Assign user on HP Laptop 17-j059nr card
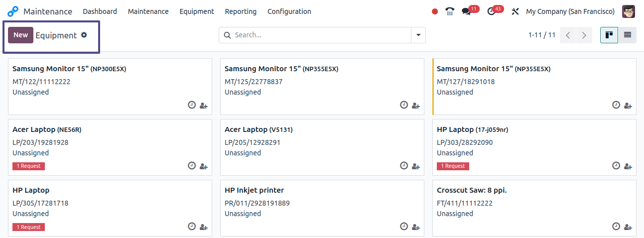 tap(628, 166)
